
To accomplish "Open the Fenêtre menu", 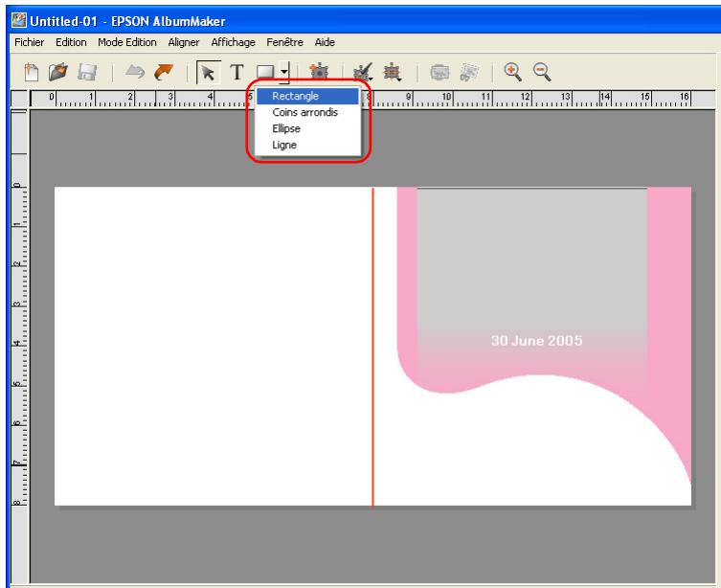I will point(284,42).
